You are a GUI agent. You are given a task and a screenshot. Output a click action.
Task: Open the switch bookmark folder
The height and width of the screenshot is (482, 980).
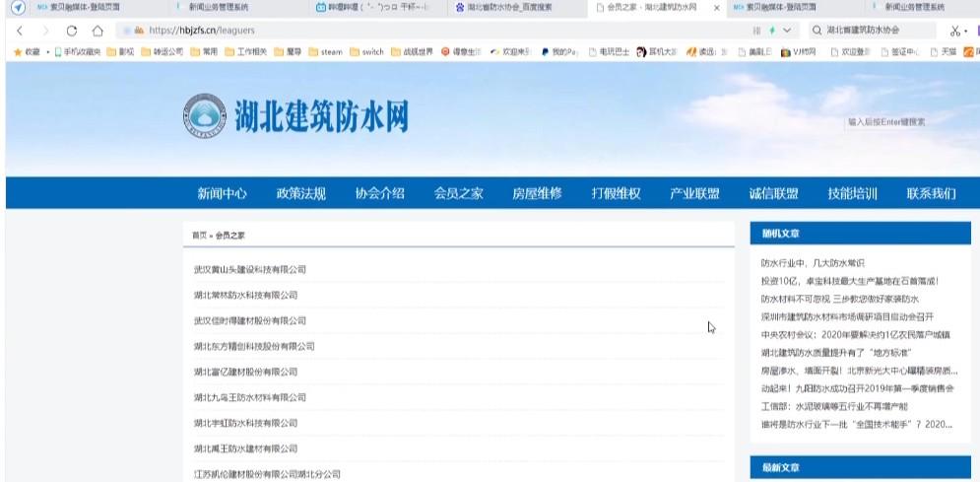(x=366, y=51)
